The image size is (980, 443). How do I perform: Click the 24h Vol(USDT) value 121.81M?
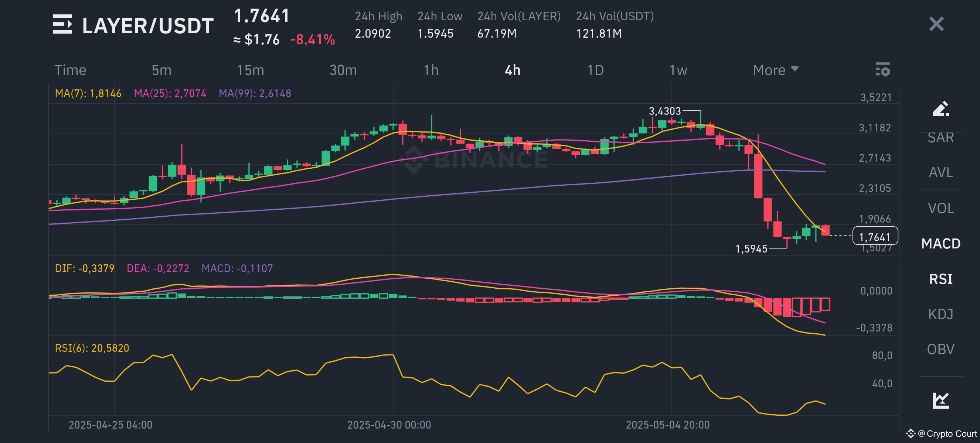pyautogui.click(x=599, y=34)
